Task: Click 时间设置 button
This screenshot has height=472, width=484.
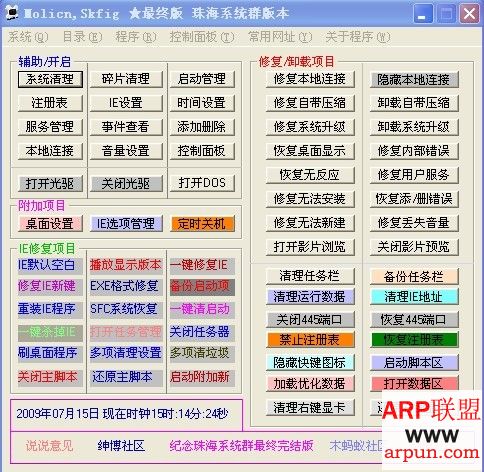Action: click(202, 103)
